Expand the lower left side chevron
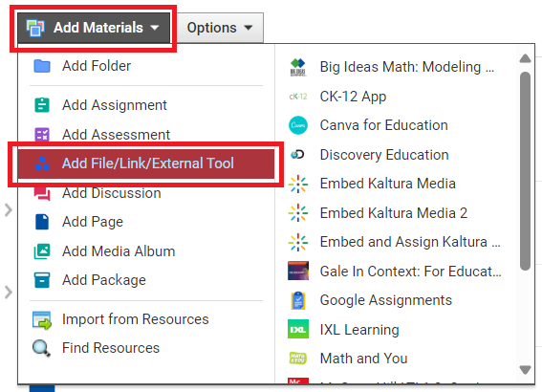The image size is (542, 392). 9,293
